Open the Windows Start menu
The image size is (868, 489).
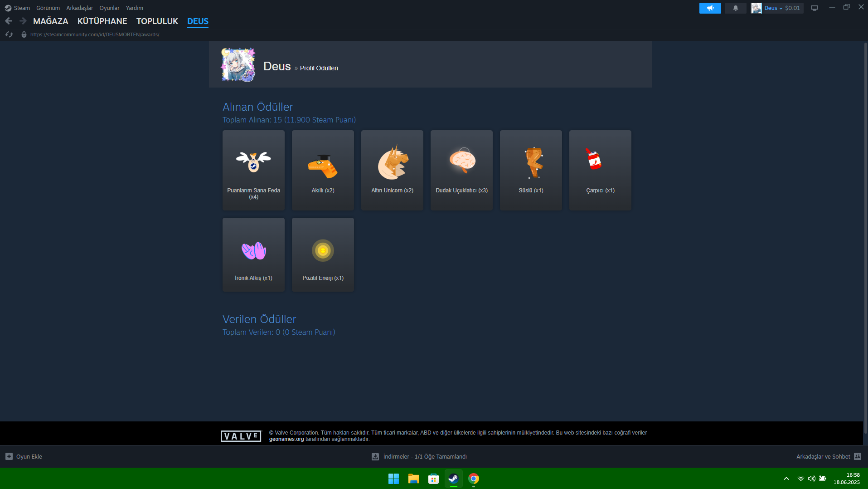tap(393, 479)
